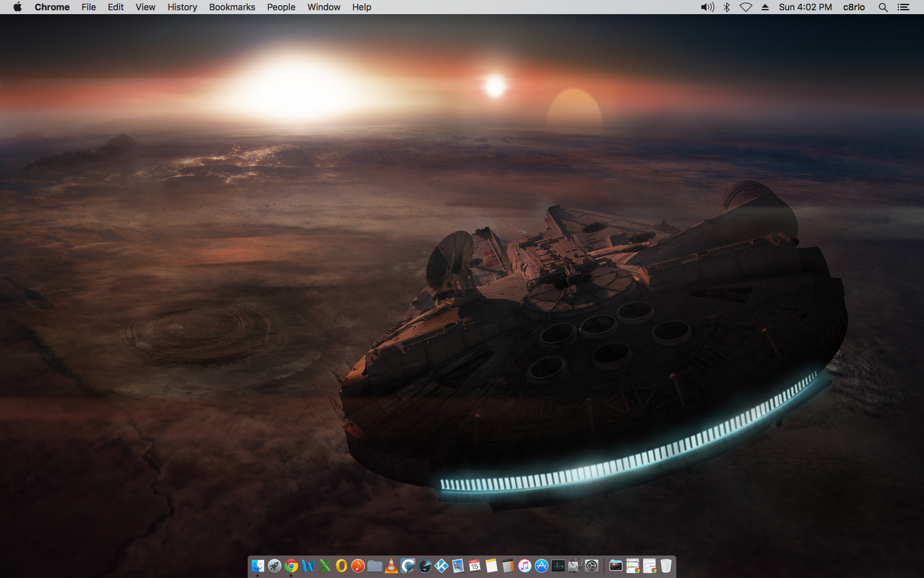924x578 pixels.
Task: Open iTunes from the dock
Action: [x=525, y=566]
